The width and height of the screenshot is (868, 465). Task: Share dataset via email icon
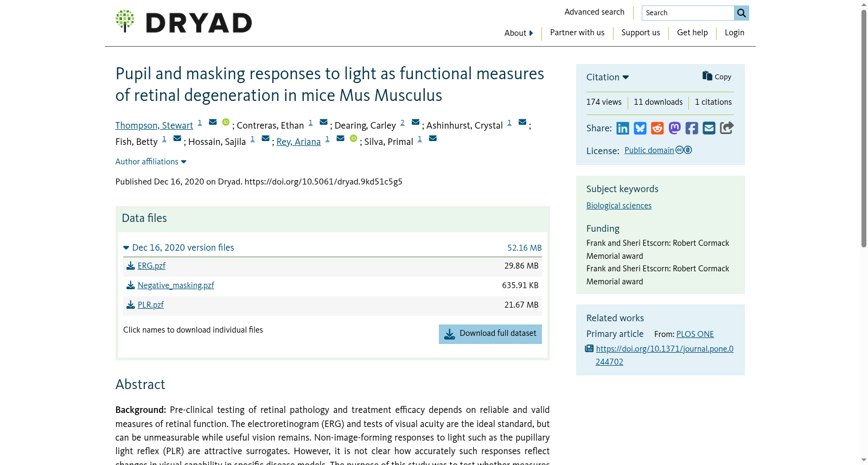(x=709, y=128)
